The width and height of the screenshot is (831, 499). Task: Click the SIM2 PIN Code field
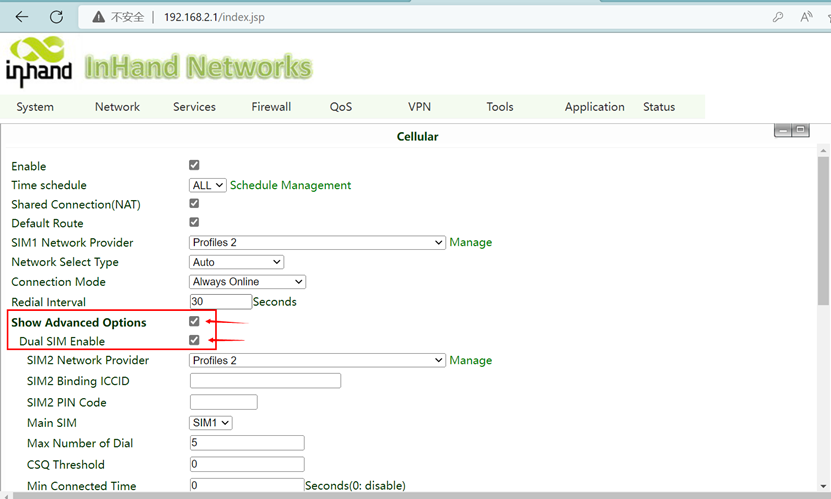pos(224,402)
